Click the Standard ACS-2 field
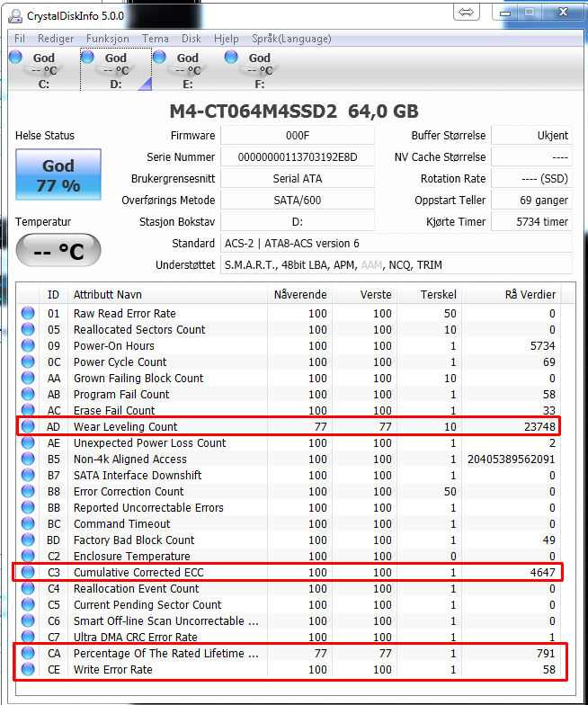 [396, 243]
